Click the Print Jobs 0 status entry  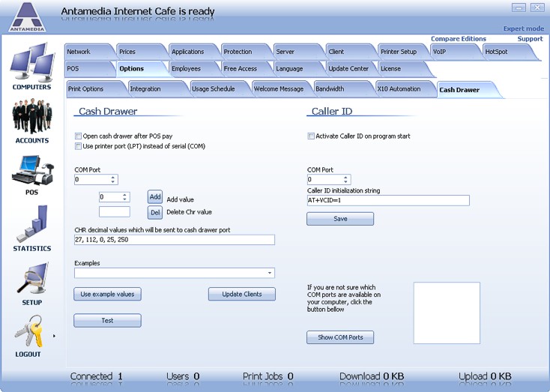268,376
